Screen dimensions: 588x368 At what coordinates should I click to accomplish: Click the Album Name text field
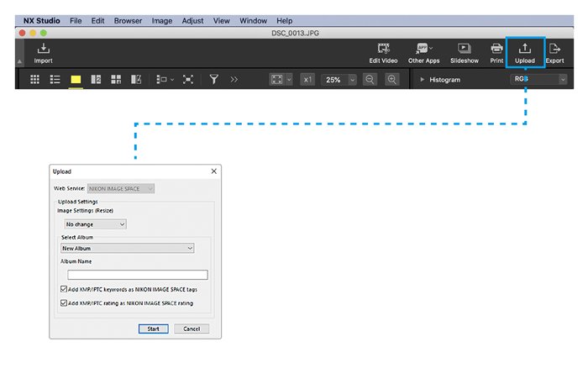[137, 274]
